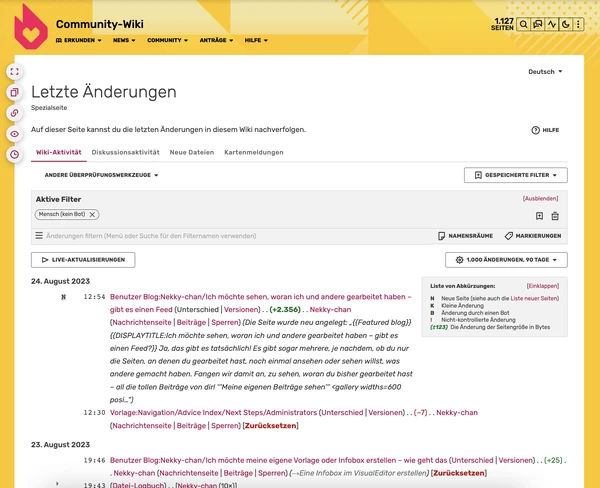
Task: Save current filter settings bookmark icon
Action: (539, 216)
